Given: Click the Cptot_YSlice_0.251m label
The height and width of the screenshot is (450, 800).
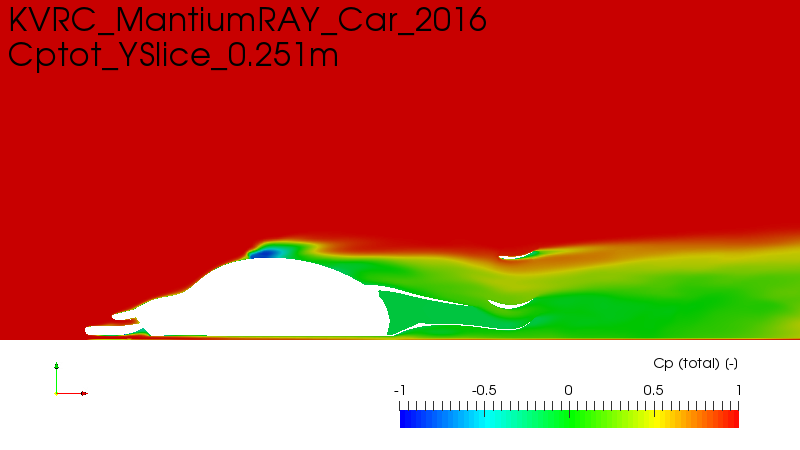Looking at the screenshot, I should tap(173, 56).
